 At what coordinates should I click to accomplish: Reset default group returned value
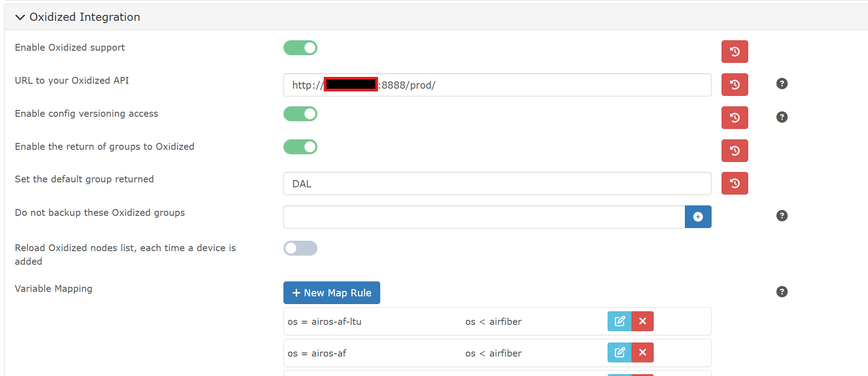click(735, 183)
